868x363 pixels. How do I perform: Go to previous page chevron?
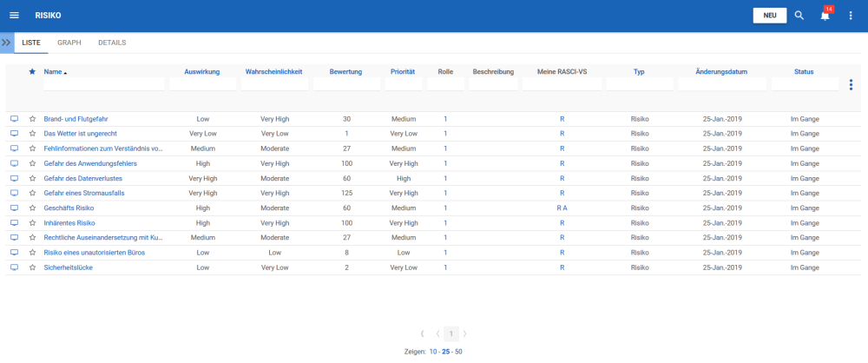click(437, 333)
